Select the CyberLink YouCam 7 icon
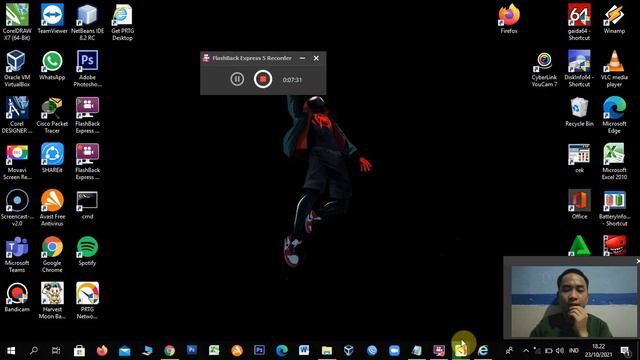The image size is (640, 360). point(544,69)
